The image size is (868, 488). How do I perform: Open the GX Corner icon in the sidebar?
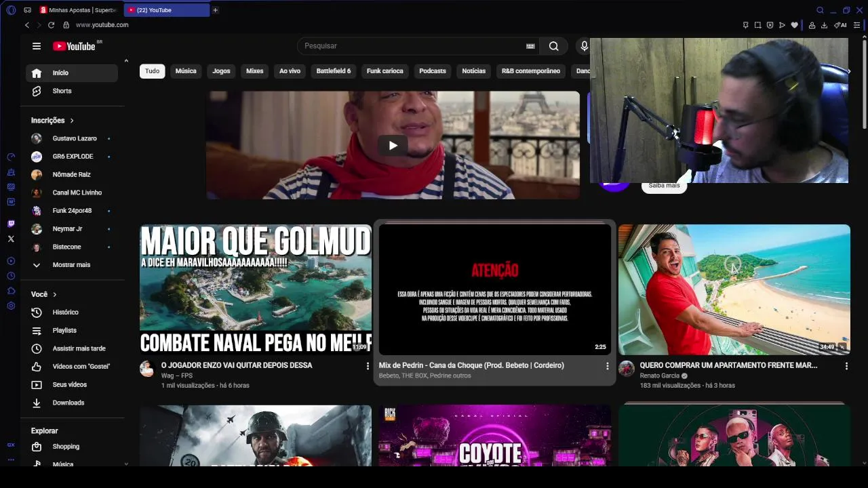(x=11, y=445)
